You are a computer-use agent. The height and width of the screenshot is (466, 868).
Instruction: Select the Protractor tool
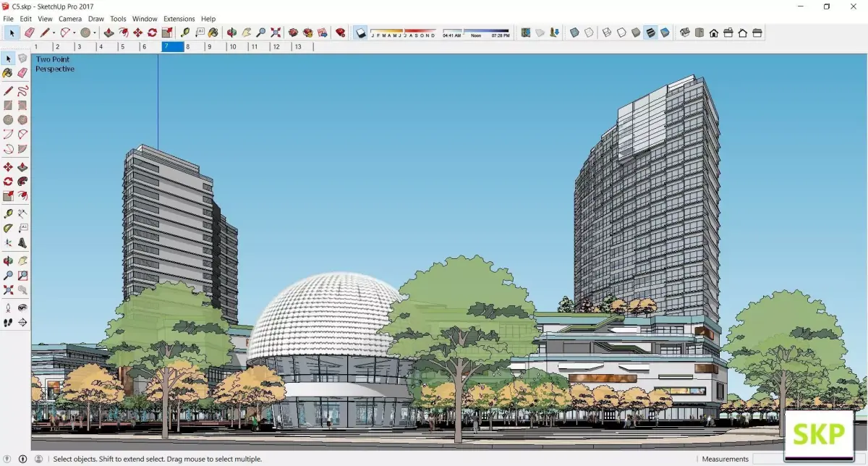pyautogui.click(x=8, y=228)
